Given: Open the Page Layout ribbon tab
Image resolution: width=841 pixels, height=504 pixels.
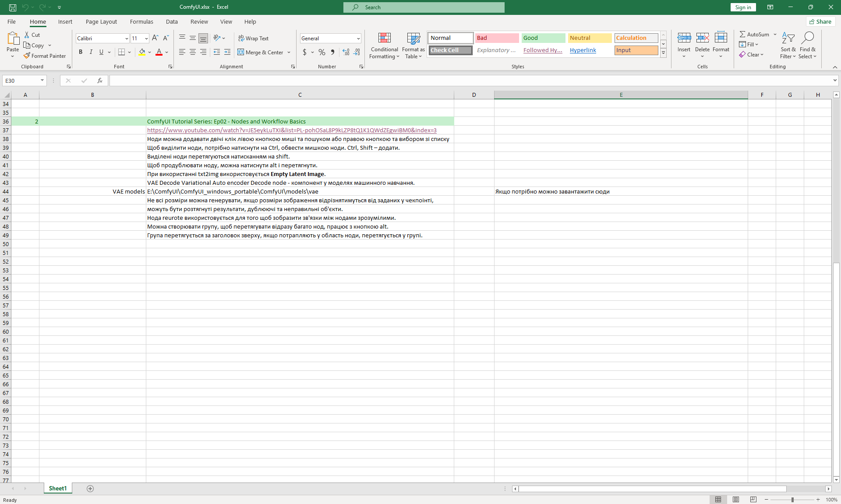Looking at the screenshot, I should (x=101, y=21).
